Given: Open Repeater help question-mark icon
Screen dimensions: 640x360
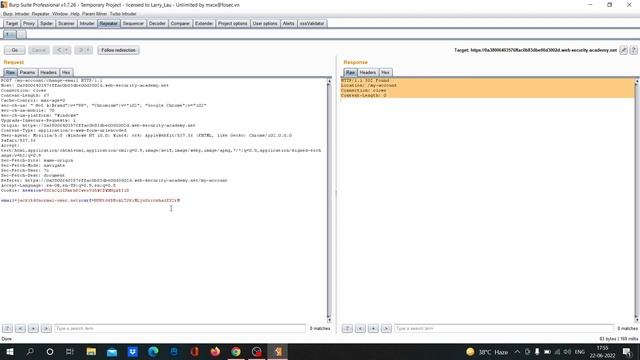Looking at the screenshot, I should tap(633, 50).
